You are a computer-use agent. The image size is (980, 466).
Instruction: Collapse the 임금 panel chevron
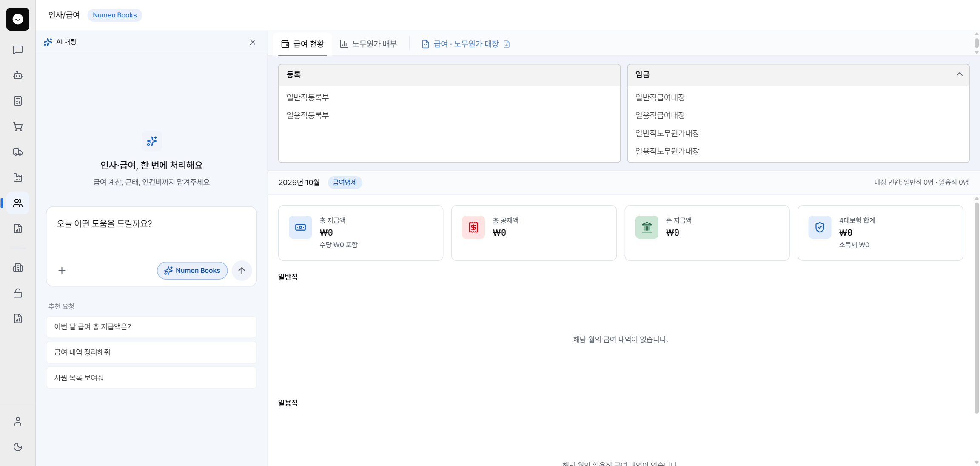959,74
